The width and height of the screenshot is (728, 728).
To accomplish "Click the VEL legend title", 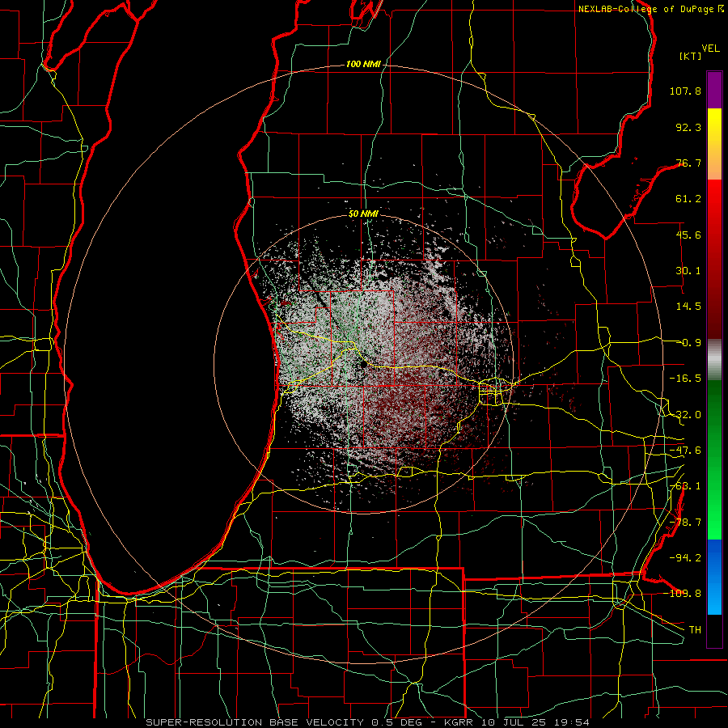I will point(710,49).
